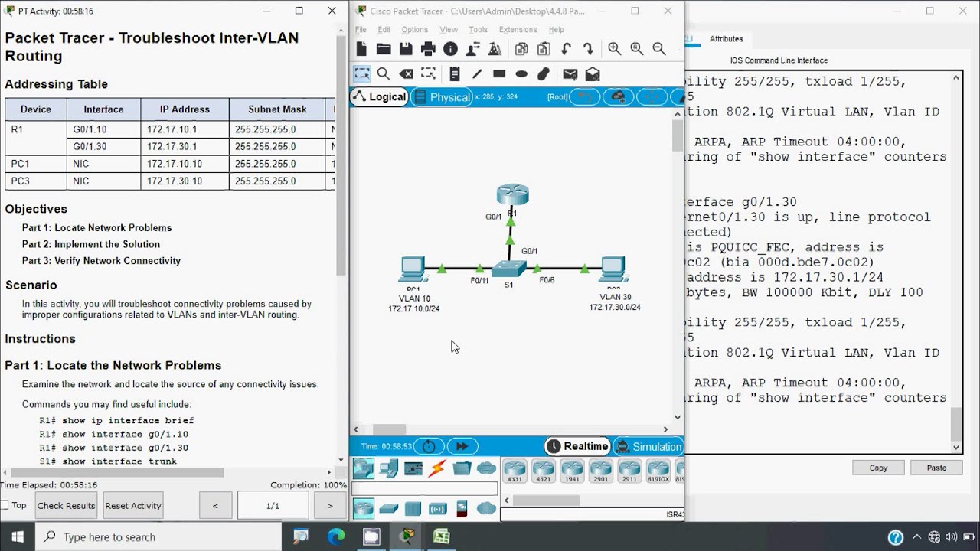Screen dimensions: 980x551
Task: Click the Copy button under the CLI
Action: (878, 468)
